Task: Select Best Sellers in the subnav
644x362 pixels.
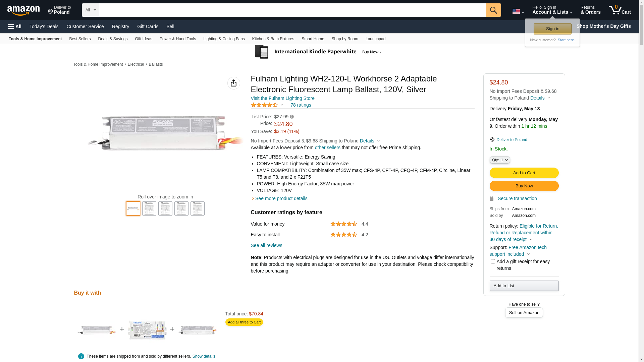Action: click(80, 39)
